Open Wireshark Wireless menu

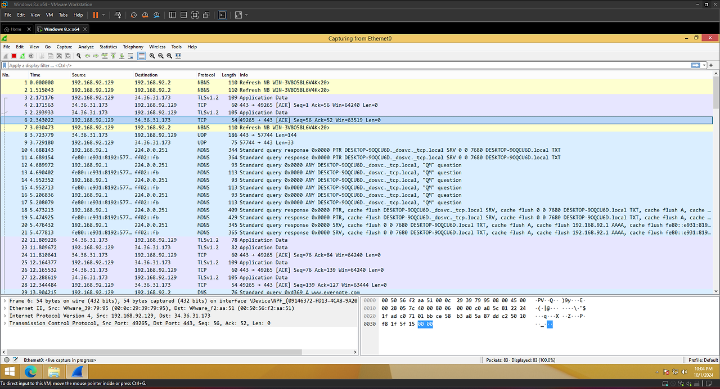tap(157, 47)
